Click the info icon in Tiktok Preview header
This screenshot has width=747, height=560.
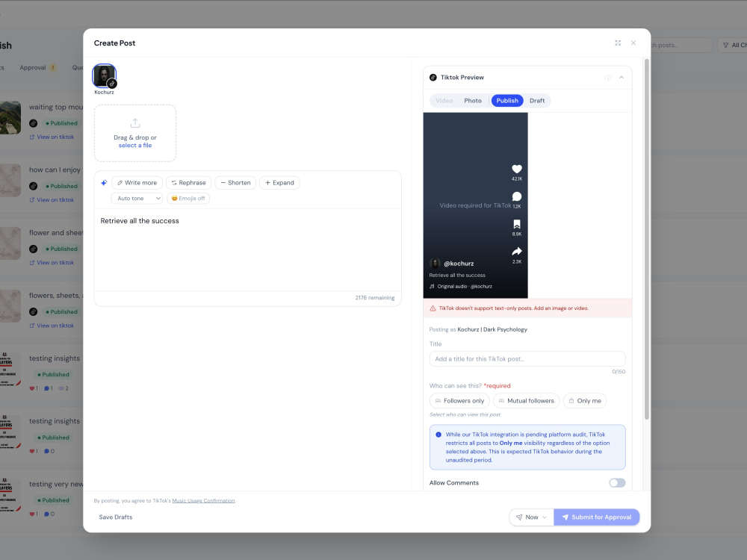point(608,78)
